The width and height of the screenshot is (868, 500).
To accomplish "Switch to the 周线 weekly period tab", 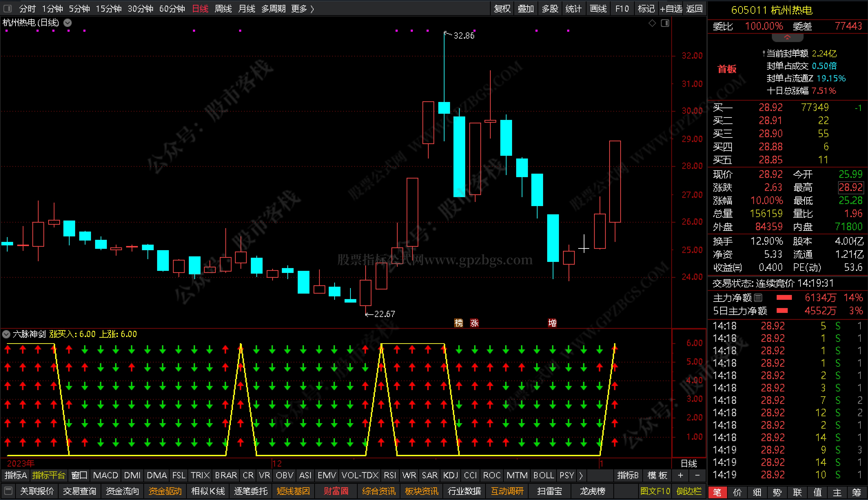I will coord(223,9).
